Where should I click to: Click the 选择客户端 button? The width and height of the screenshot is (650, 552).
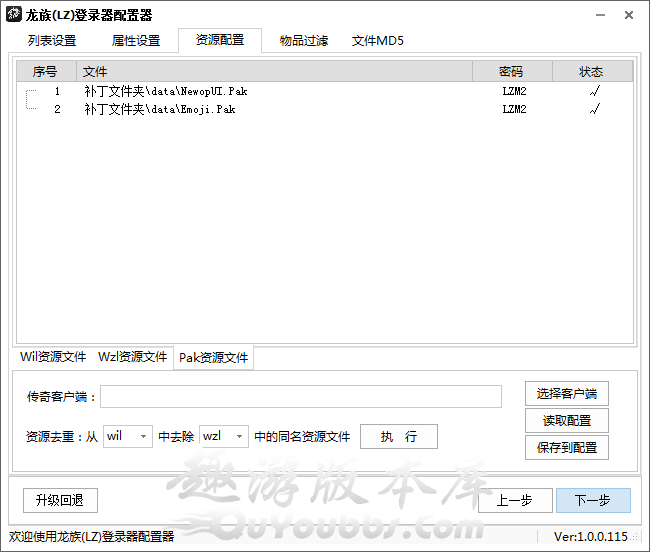[x=566, y=394]
